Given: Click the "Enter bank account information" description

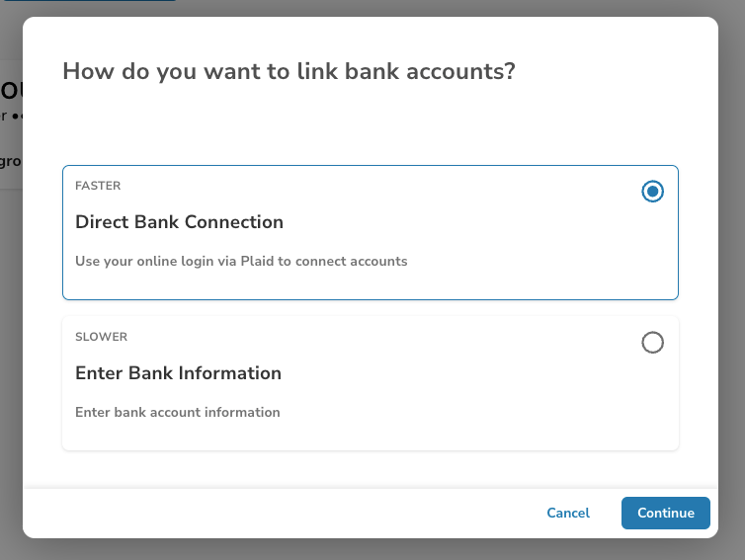Looking at the screenshot, I should pyautogui.click(x=178, y=412).
